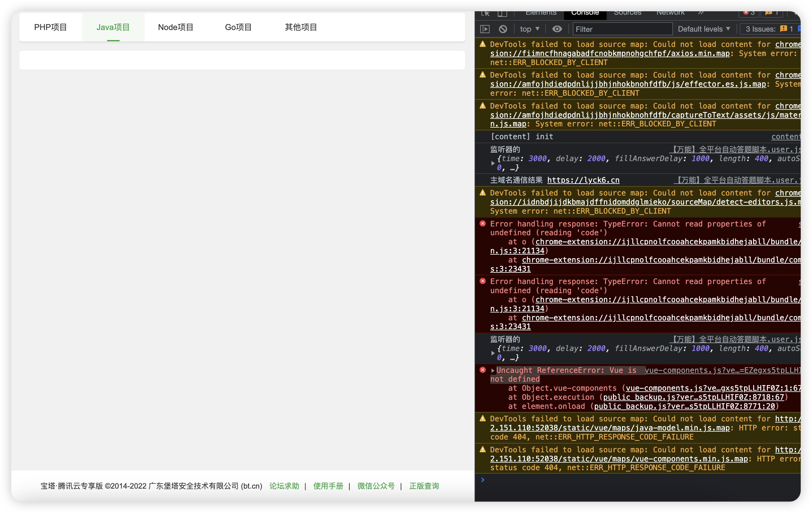
Task: Create a live expression with eye icon
Action: point(557,29)
